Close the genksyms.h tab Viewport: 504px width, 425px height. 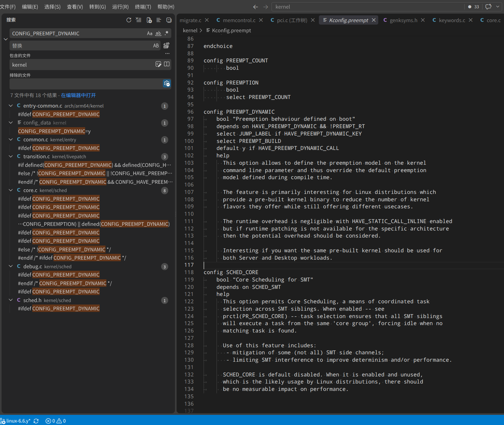tap(423, 20)
